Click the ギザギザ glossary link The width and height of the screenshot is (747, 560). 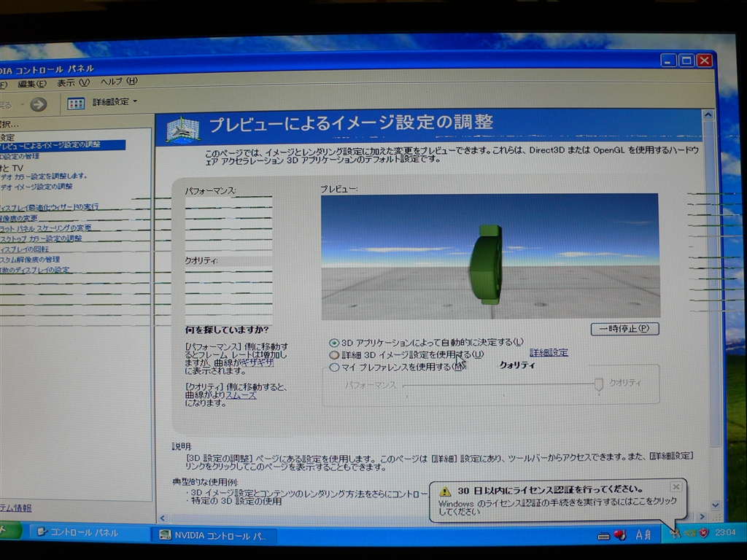[x=258, y=363]
